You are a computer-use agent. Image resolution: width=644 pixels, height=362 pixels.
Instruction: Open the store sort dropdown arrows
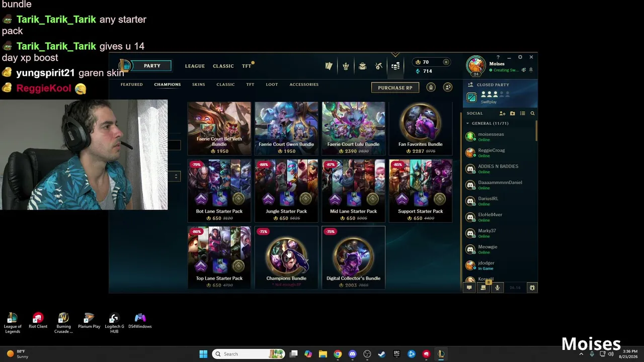pos(176,176)
